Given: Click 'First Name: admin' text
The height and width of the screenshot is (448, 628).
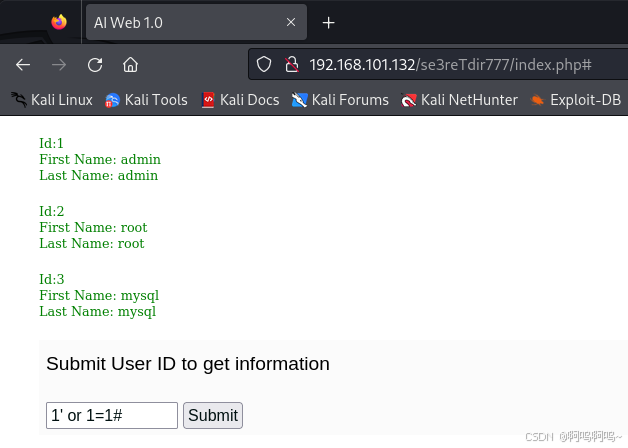Looking at the screenshot, I should click(x=100, y=159).
